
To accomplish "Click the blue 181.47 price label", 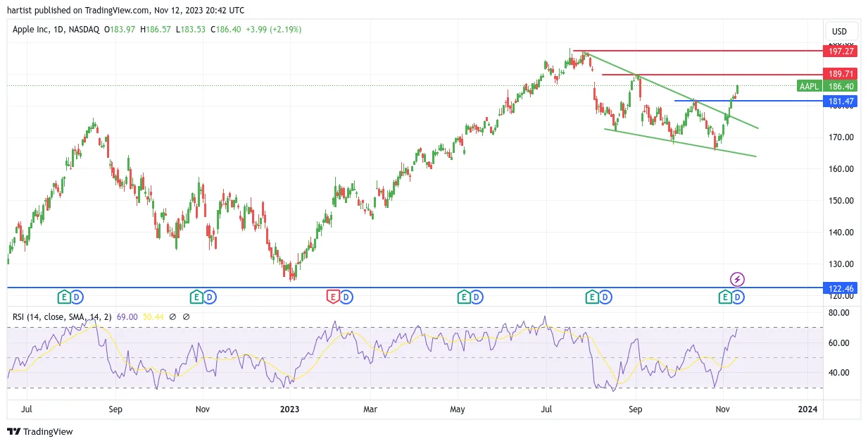I will coord(840,101).
